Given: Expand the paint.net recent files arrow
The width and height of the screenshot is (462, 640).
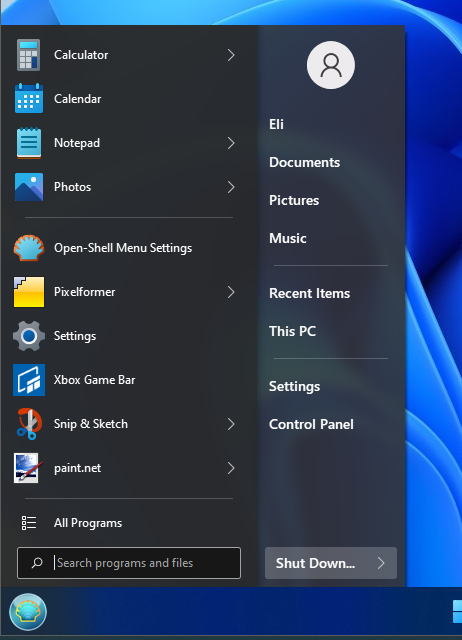Looking at the screenshot, I should pos(231,468).
